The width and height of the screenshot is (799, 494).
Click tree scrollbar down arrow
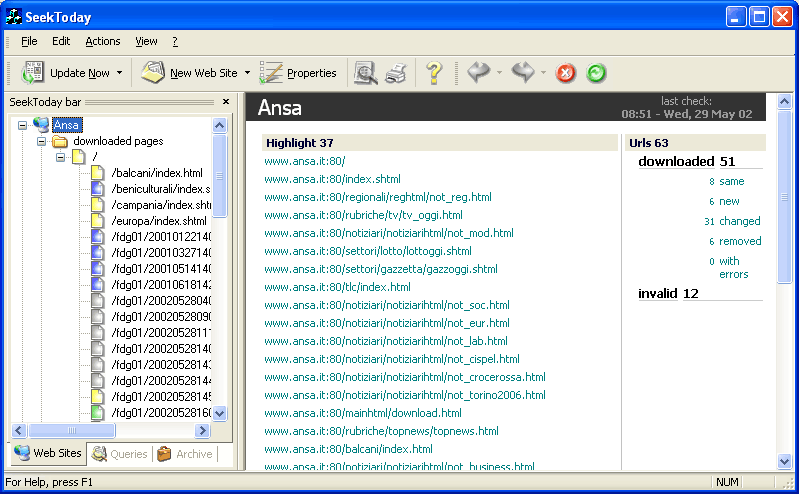pyautogui.click(x=220, y=413)
